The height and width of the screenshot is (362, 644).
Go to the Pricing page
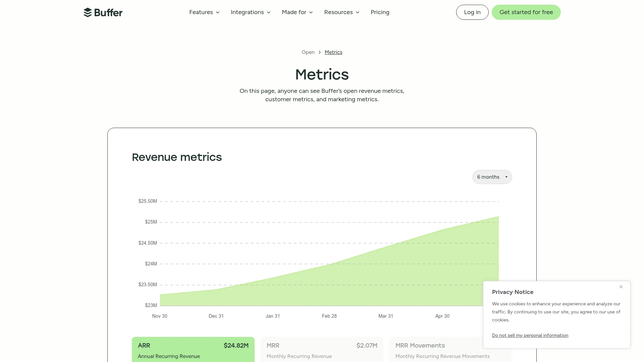pos(380,12)
